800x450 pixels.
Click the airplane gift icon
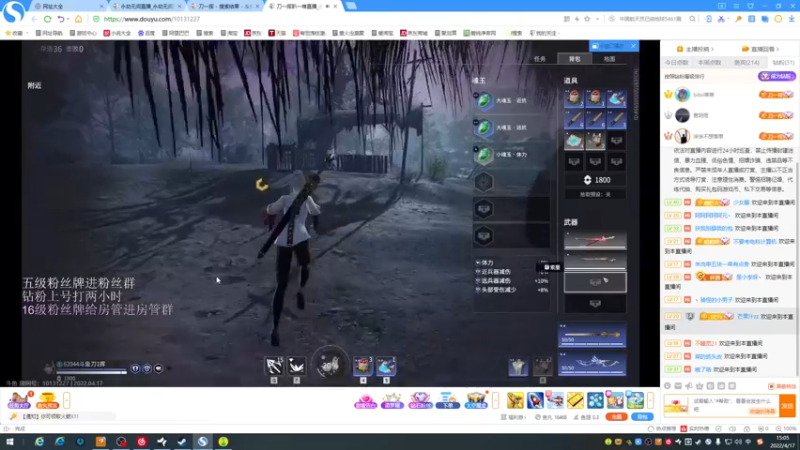(x=555, y=401)
